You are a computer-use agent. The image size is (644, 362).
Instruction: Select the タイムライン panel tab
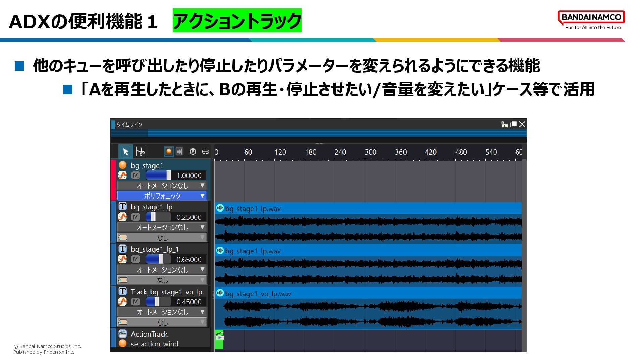click(x=129, y=125)
